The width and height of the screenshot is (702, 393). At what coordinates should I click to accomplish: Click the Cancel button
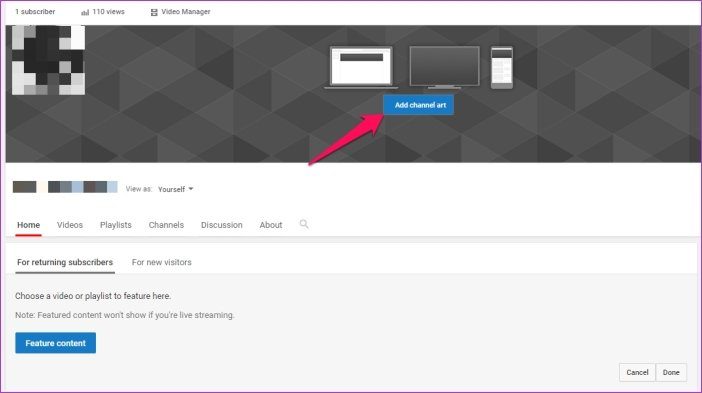[x=637, y=372]
